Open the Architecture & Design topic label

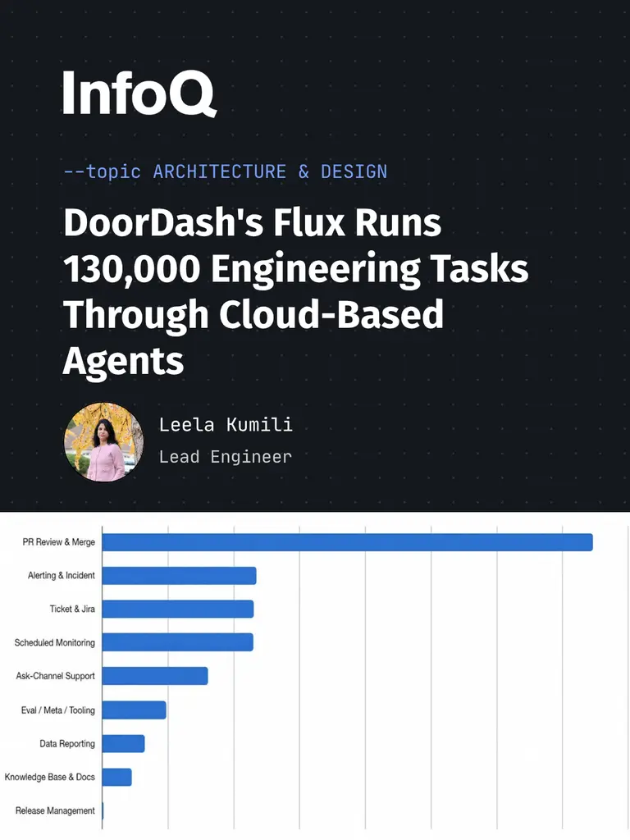tap(225, 171)
